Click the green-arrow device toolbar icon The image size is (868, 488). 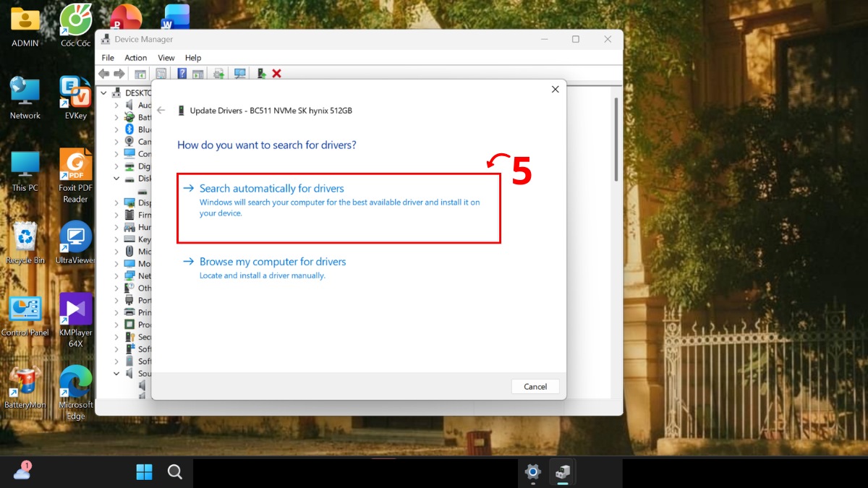(262, 74)
